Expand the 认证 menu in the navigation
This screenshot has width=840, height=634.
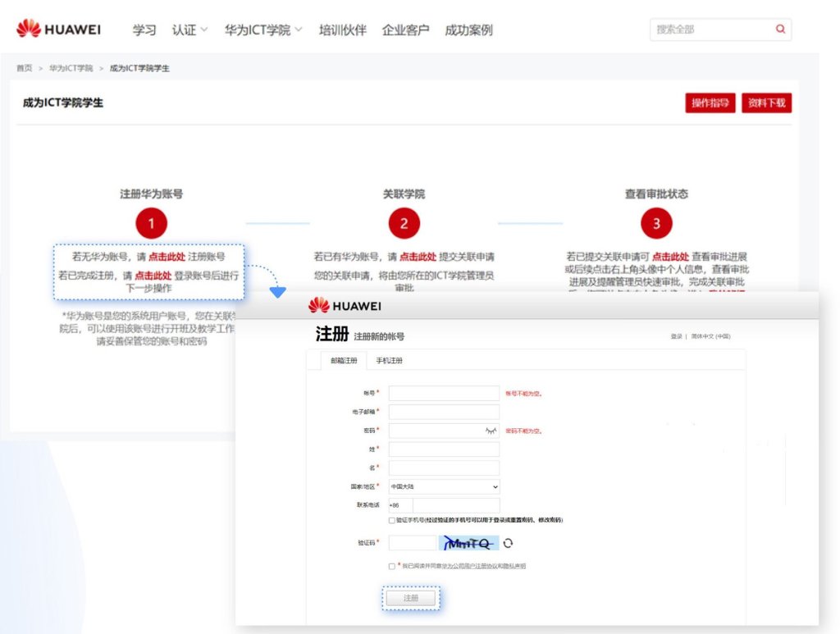(189, 30)
